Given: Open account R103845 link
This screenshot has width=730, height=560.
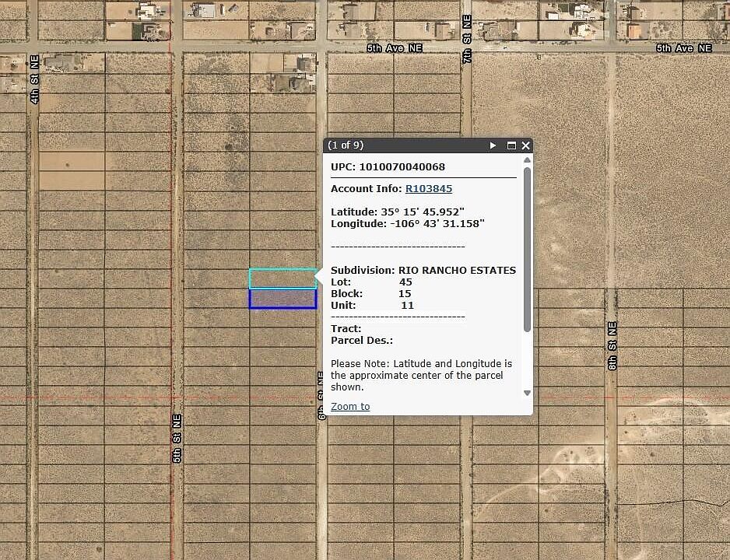Looking at the screenshot, I should pyautogui.click(x=429, y=188).
